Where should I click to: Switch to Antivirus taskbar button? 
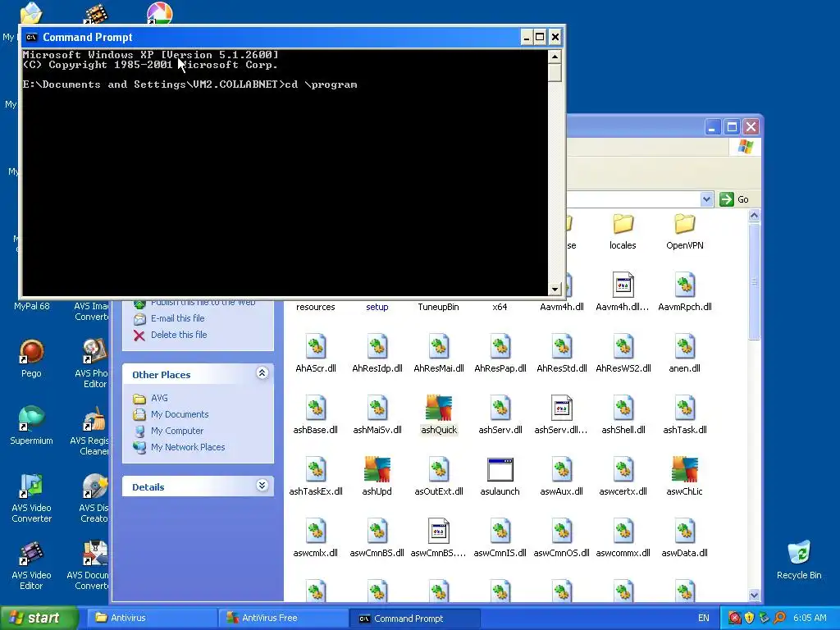(153, 619)
